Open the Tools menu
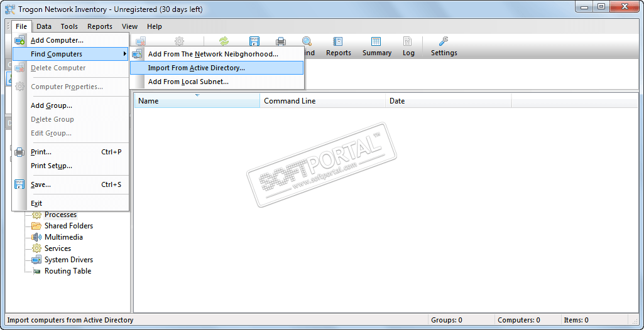This screenshot has height=330, width=644. (x=69, y=26)
